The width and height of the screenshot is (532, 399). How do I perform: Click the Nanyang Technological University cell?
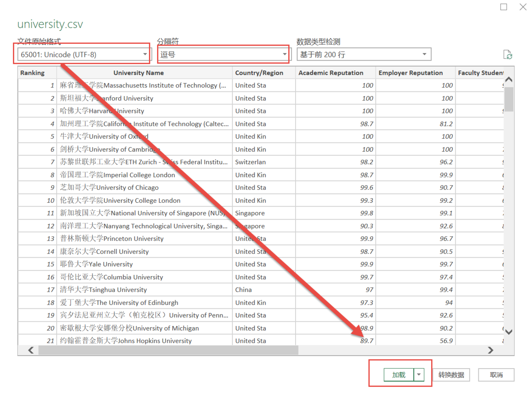145,226
